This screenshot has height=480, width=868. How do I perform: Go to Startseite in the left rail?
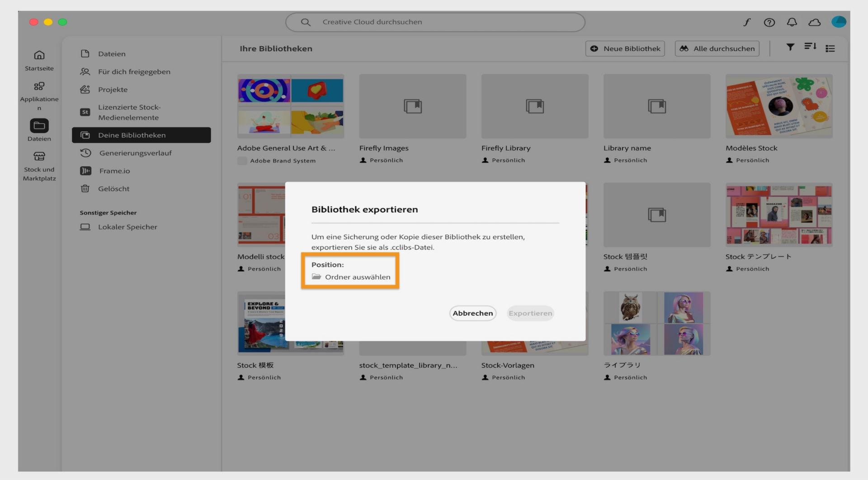tap(39, 61)
